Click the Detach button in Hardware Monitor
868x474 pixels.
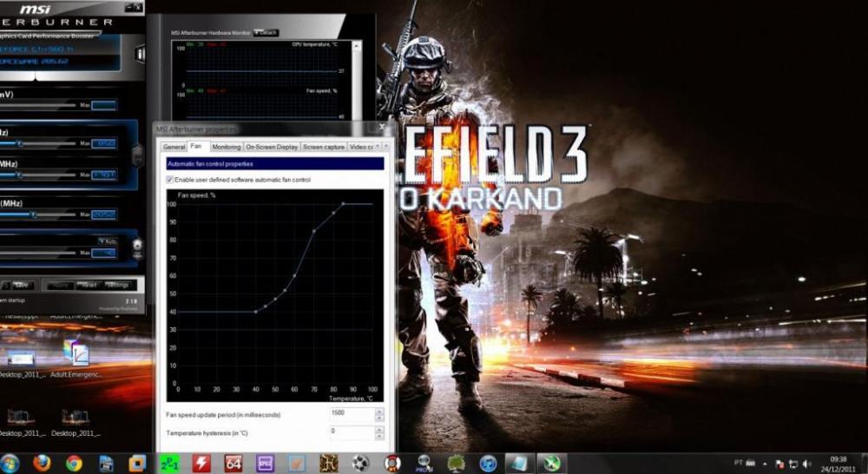[x=266, y=32]
